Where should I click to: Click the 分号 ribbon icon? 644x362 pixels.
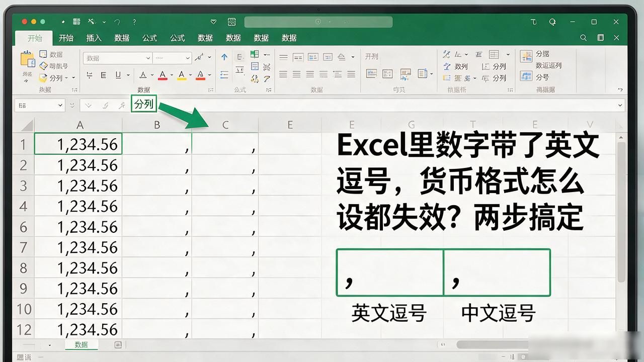coord(526,76)
